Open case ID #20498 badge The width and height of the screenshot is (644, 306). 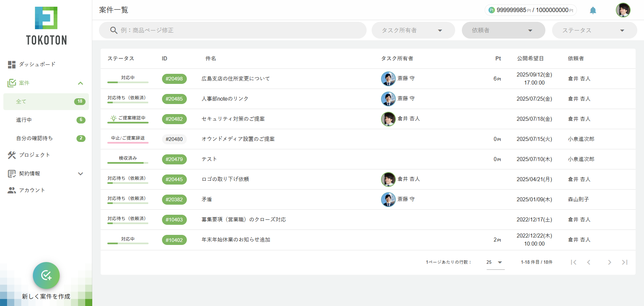(174, 79)
